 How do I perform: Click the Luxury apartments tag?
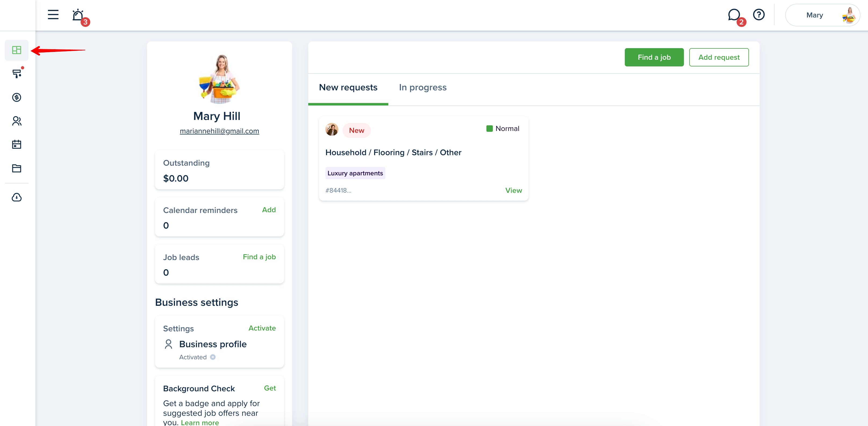355,173
